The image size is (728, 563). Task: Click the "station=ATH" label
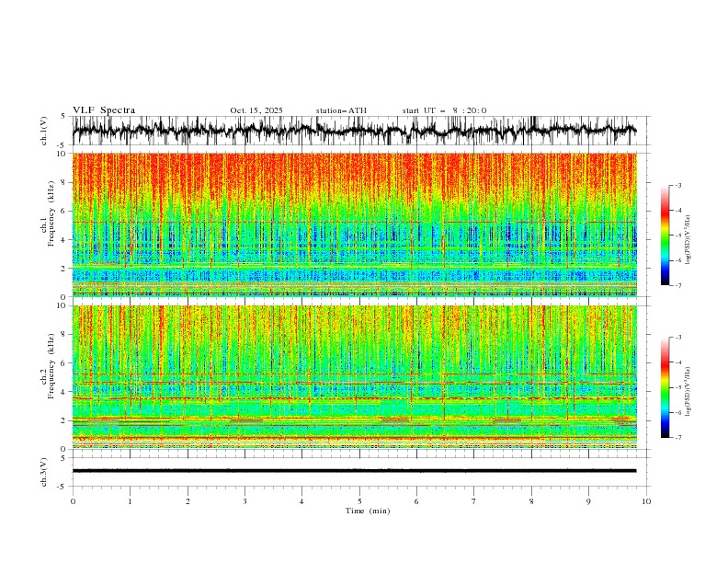pyautogui.click(x=341, y=110)
